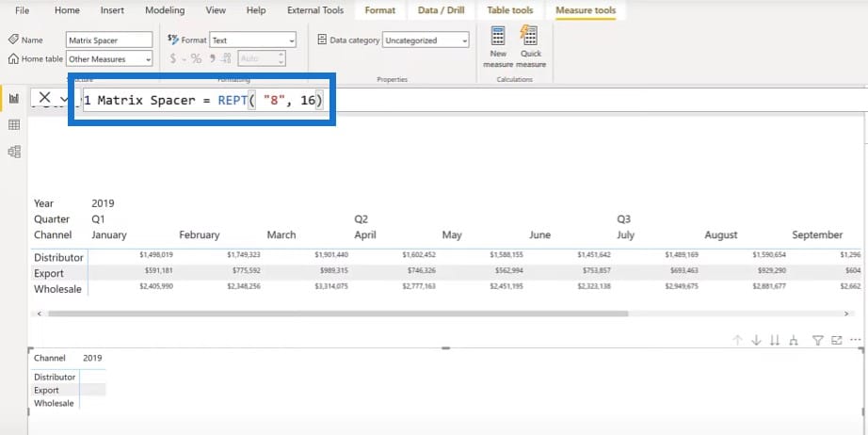
Task: Switch to the View tab
Action: (x=216, y=10)
